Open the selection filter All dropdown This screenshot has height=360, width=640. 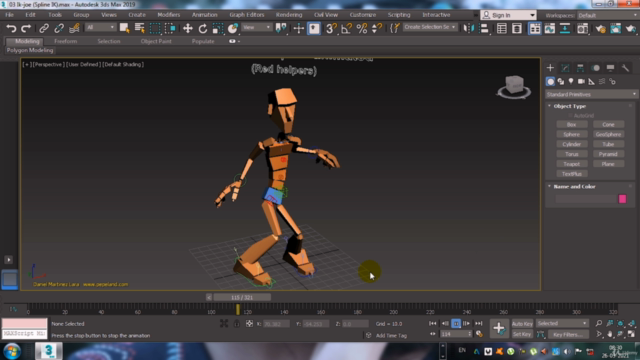[100, 27]
